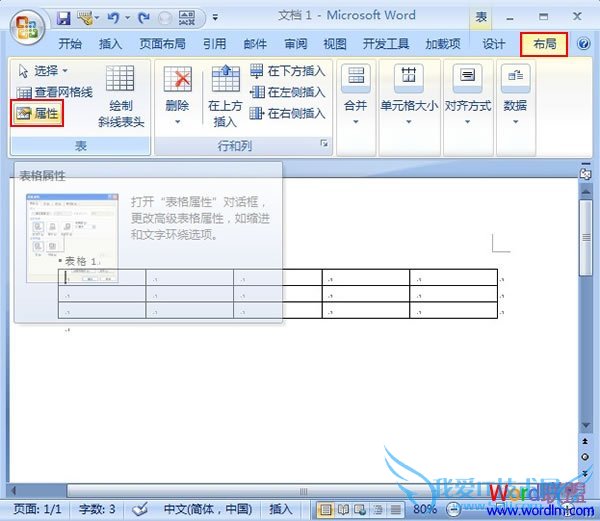600x521 pixels.
Task: Switch to Print Layout view
Action: tap(326, 510)
